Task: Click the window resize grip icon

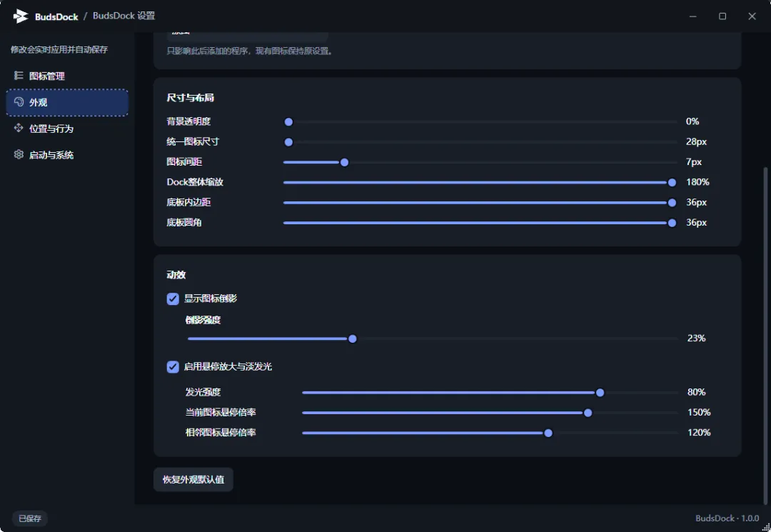Action: click(765, 526)
